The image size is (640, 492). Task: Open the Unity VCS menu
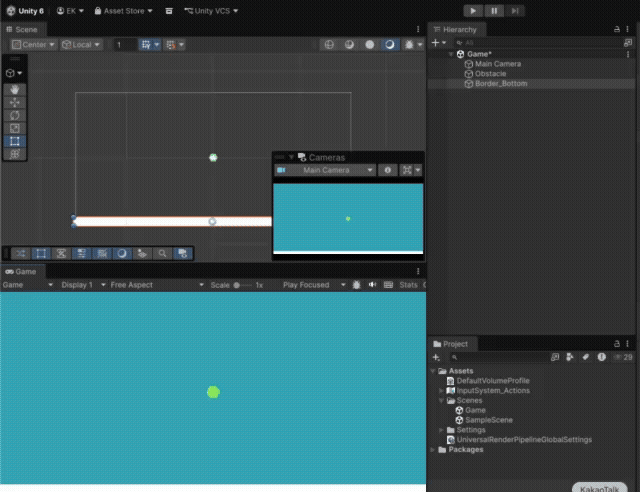click(x=211, y=11)
